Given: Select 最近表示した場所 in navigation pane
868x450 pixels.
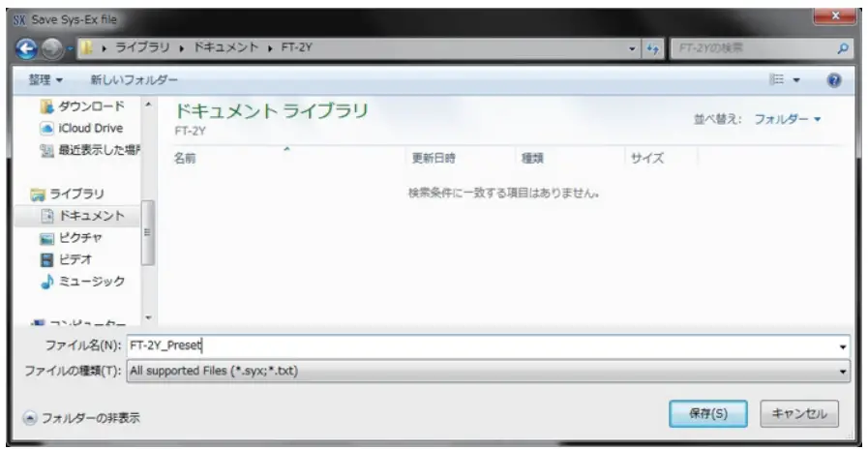Looking at the screenshot, I should point(100,150).
